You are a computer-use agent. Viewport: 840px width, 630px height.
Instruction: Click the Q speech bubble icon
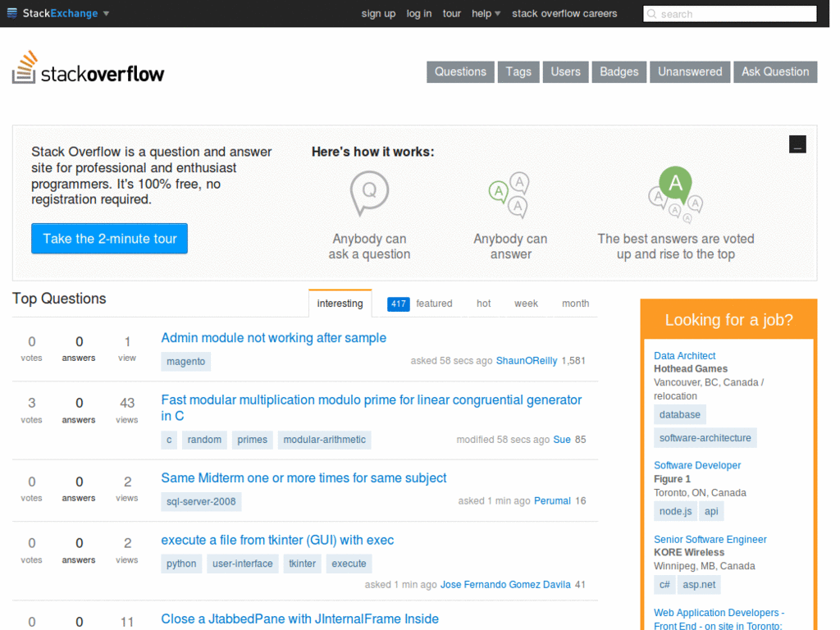point(369,193)
